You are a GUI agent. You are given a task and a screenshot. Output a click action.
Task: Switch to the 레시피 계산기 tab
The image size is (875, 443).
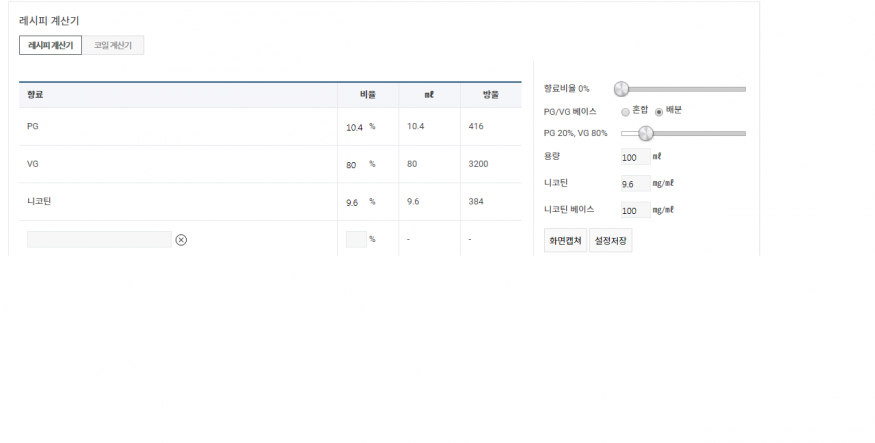click(x=50, y=45)
